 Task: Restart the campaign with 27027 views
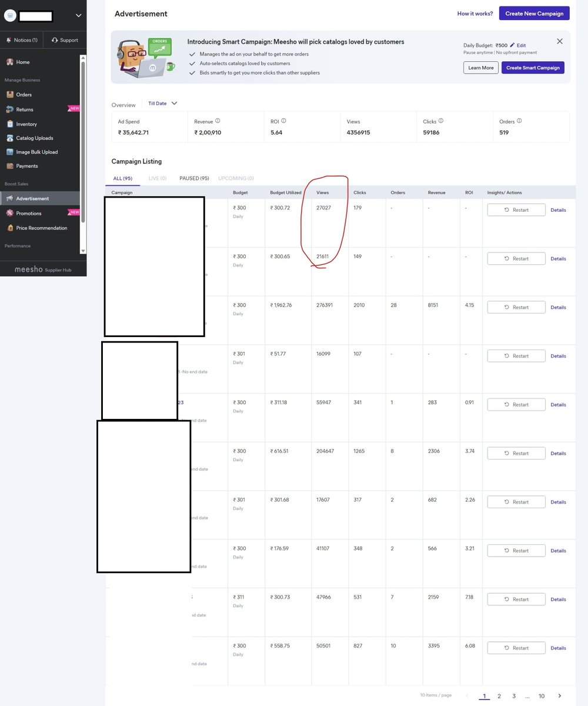point(516,210)
